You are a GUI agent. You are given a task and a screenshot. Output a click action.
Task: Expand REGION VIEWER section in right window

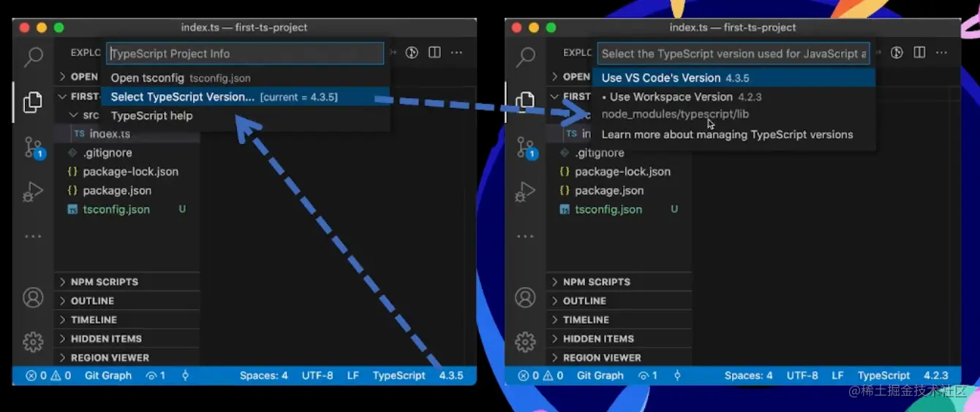click(x=619, y=358)
